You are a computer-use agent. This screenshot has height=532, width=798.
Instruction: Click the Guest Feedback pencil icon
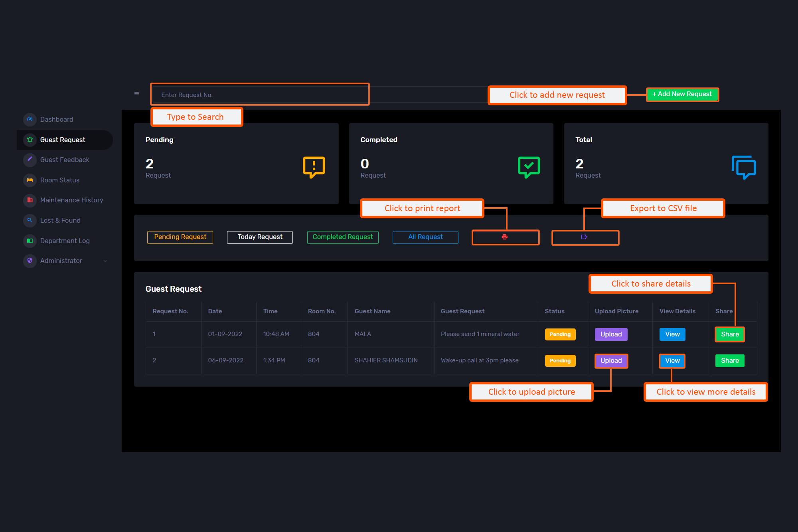30,160
